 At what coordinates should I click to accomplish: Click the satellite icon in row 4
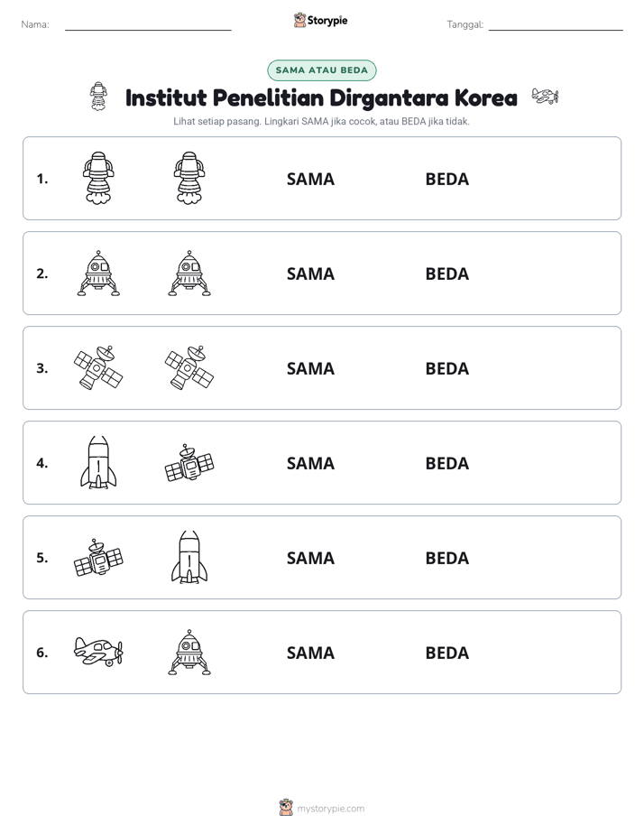coord(189,463)
